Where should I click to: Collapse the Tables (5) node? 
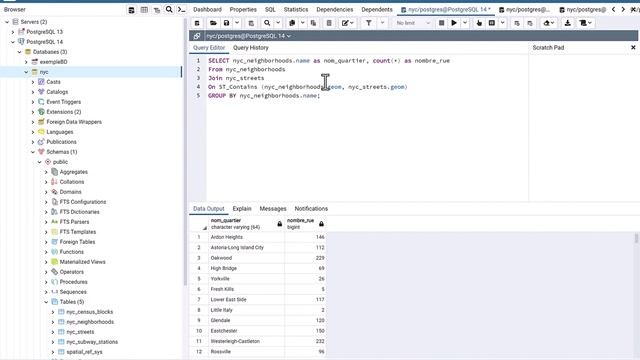(46, 302)
